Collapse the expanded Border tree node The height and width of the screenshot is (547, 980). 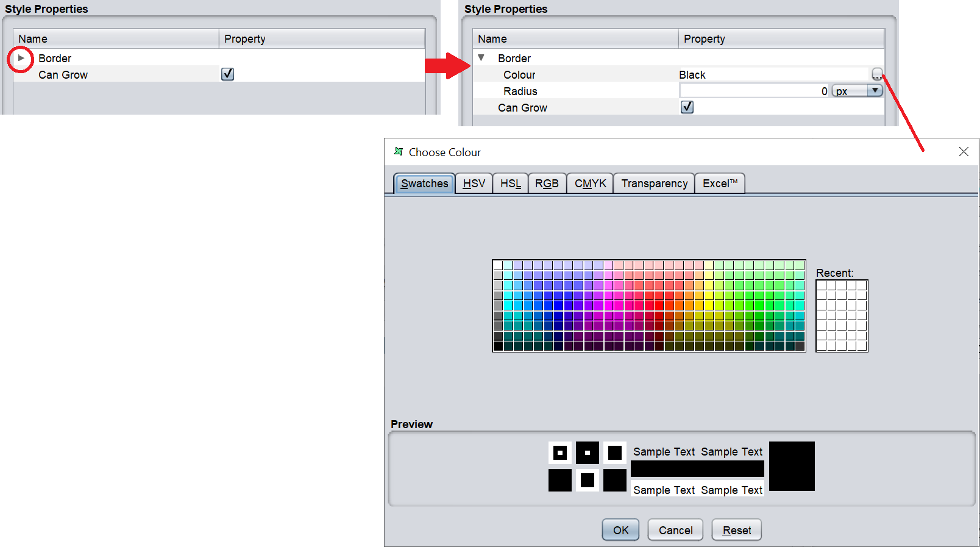[x=481, y=58]
